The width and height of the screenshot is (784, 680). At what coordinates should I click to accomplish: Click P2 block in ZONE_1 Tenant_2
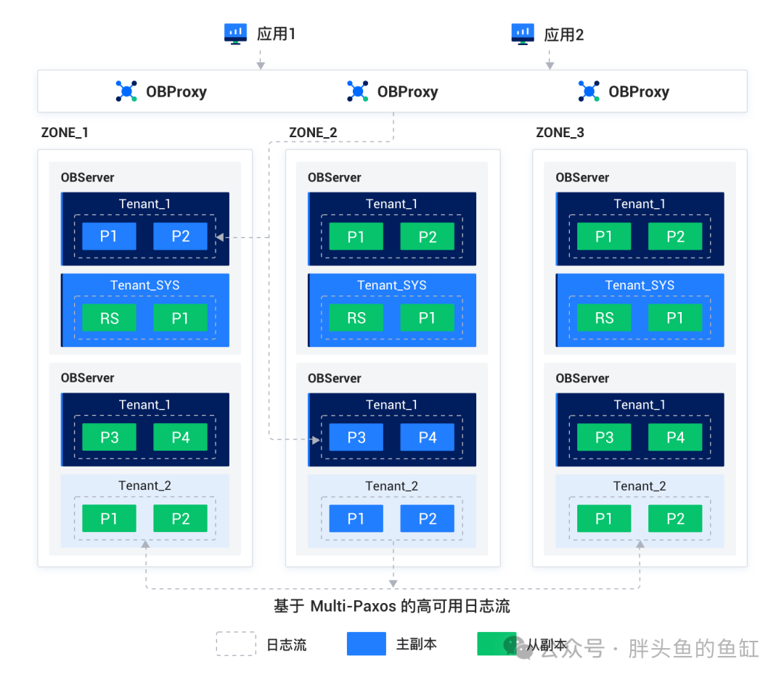point(180,518)
